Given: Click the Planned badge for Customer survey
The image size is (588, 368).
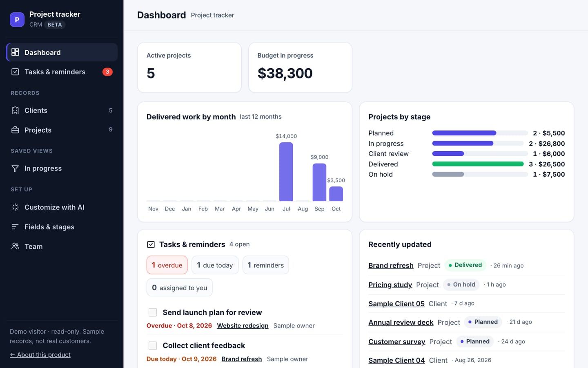Looking at the screenshot, I should [x=475, y=341].
